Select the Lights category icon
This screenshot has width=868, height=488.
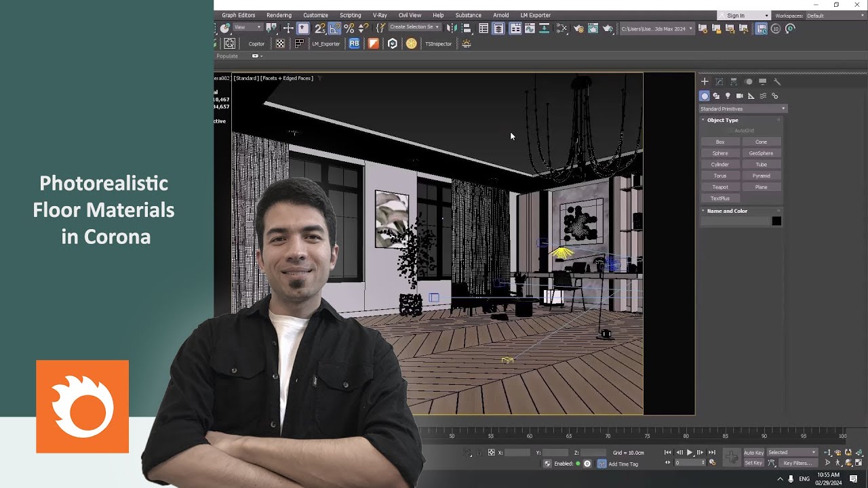728,96
